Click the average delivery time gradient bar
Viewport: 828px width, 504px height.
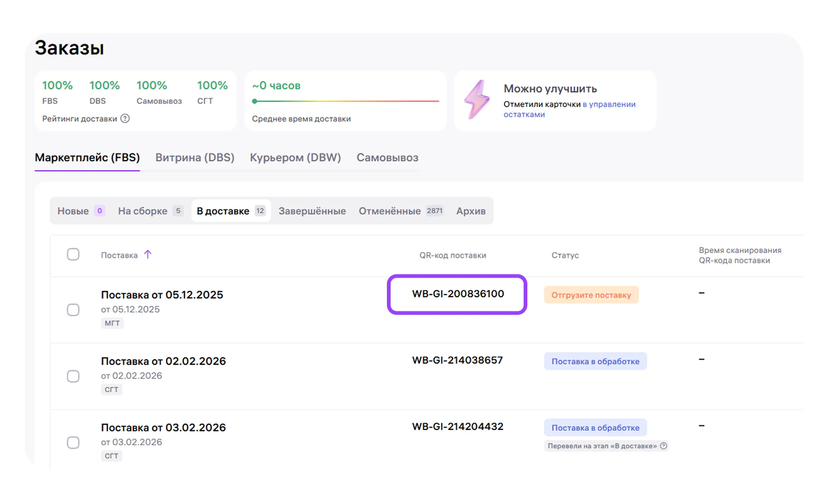pos(345,101)
